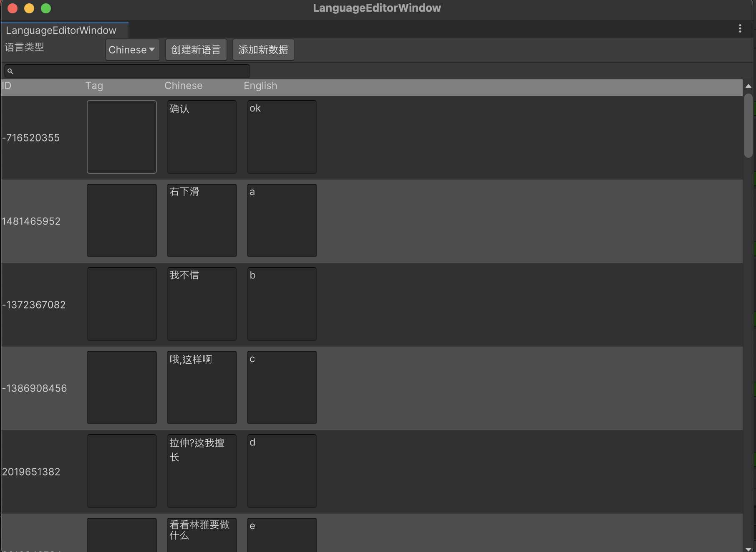Edit the Chinese field containing 右下滑
This screenshot has width=756, height=552.
point(202,220)
